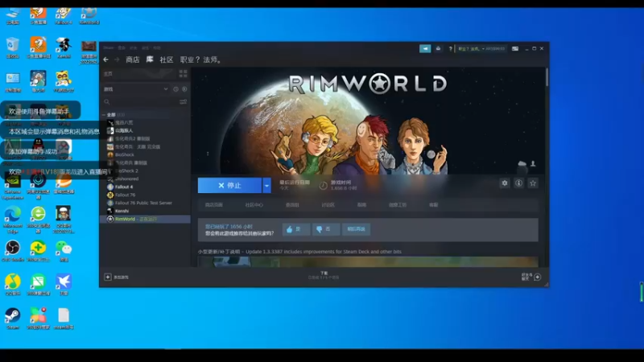Open 商店 store tab

(x=133, y=60)
